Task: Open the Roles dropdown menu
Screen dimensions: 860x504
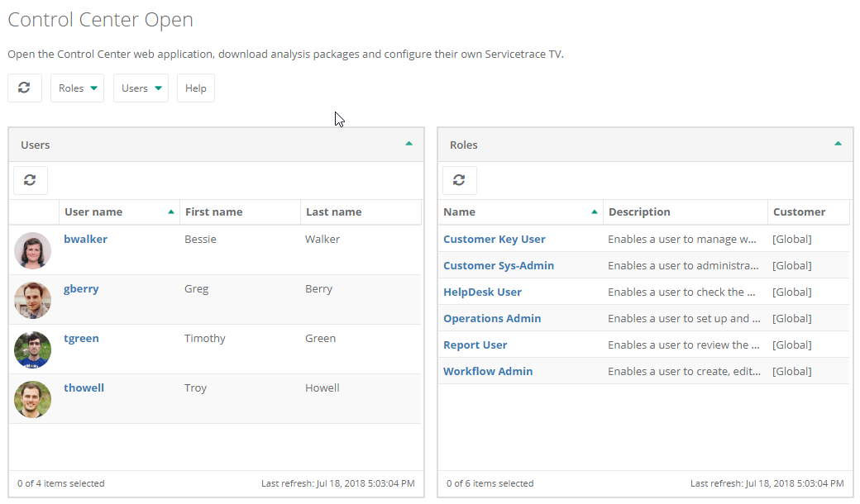Action: coord(78,88)
